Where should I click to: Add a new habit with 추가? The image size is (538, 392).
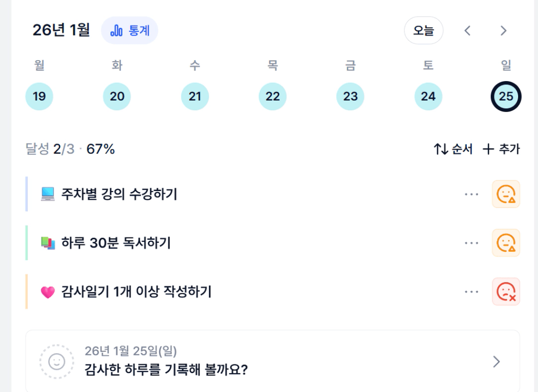coord(501,149)
